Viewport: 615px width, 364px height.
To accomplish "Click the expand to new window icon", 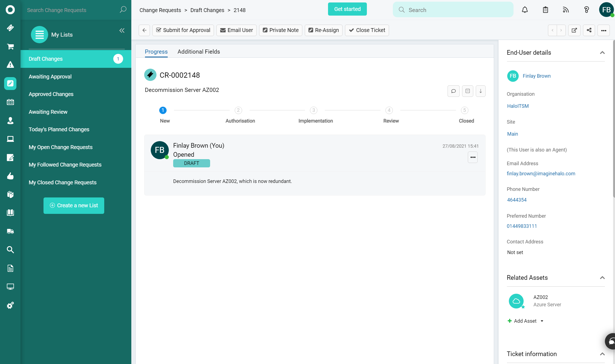I will coord(574,30).
